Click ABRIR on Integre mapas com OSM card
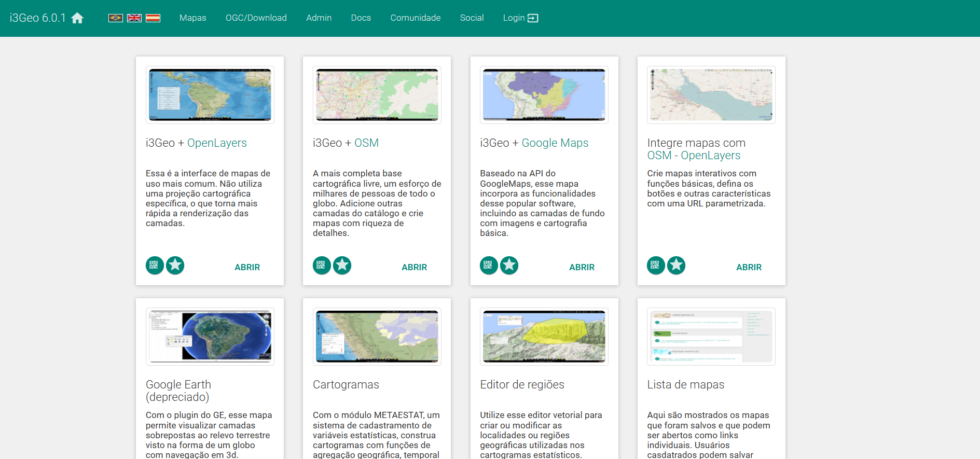This screenshot has width=980, height=459. point(749,268)
